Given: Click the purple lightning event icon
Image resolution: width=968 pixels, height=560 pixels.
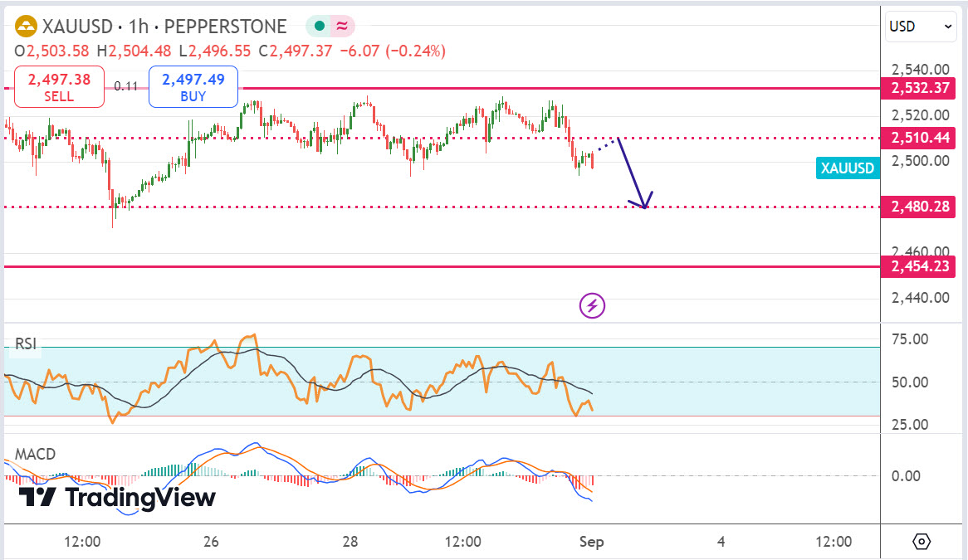Looking at the screenshot, I should 592,305.
